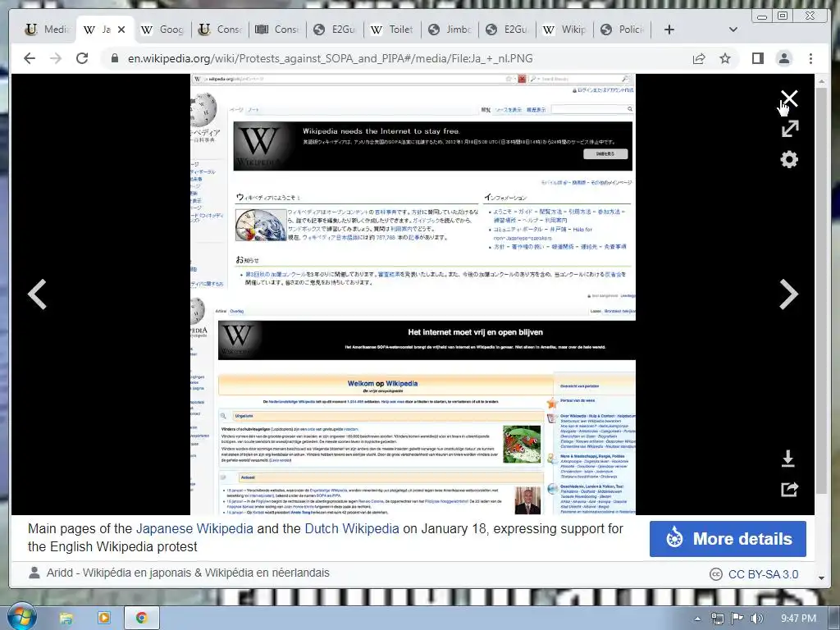Switch to the Polici tab
Screen dimensions: 840x630
pyautogui.click(x=623, y=30)
